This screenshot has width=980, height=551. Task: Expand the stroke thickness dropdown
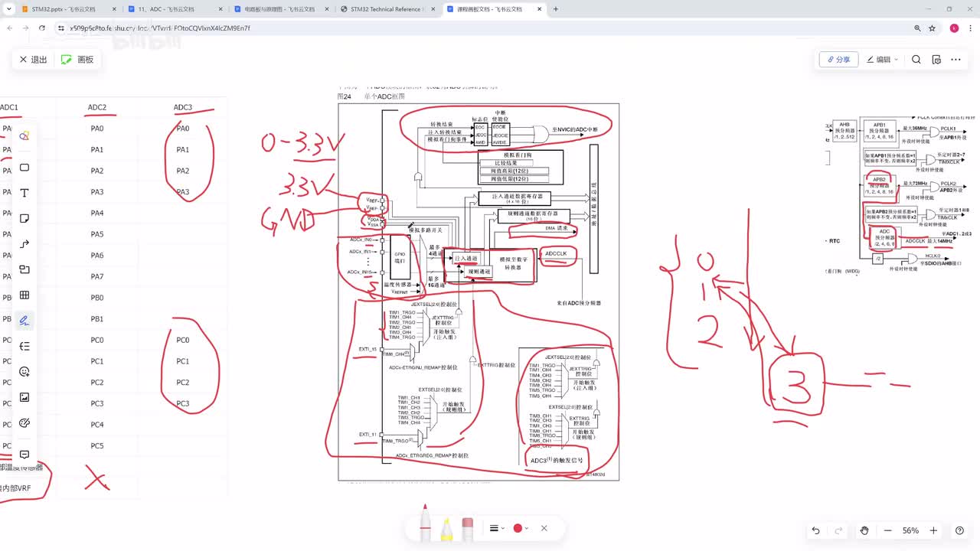498,528
